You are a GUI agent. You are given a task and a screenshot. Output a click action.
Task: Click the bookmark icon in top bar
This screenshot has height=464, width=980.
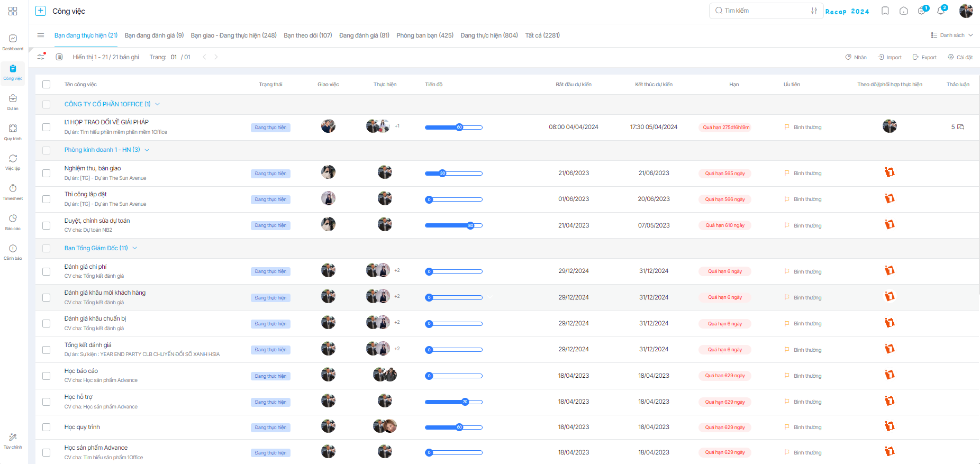(x=885, y=11)
